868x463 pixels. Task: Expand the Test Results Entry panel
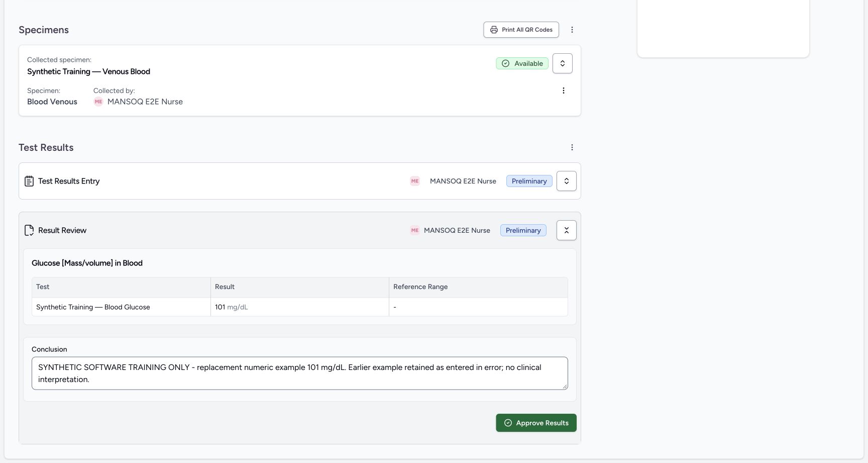[567, 181]
